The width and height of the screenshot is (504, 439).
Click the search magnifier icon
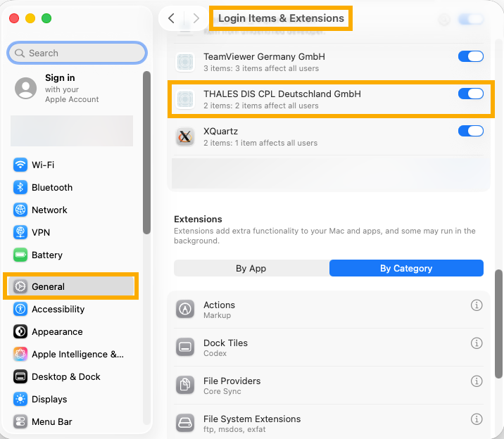tap(20, 53)
